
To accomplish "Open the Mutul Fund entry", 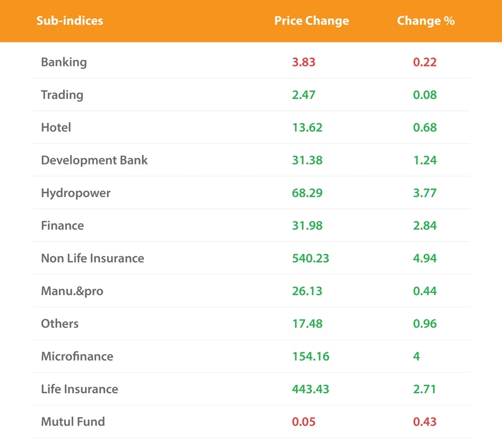I will 73,422.
